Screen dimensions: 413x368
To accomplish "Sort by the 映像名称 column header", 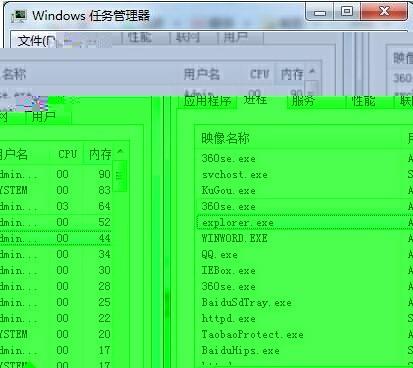I will pyautogui.click(x=225, y=138).
